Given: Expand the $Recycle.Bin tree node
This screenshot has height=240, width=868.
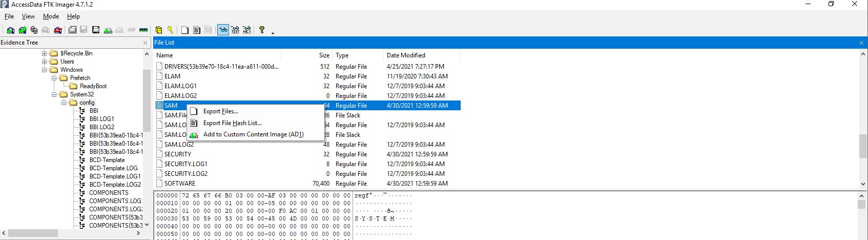Looking at the screenshot, I should [x=45, y=53].
